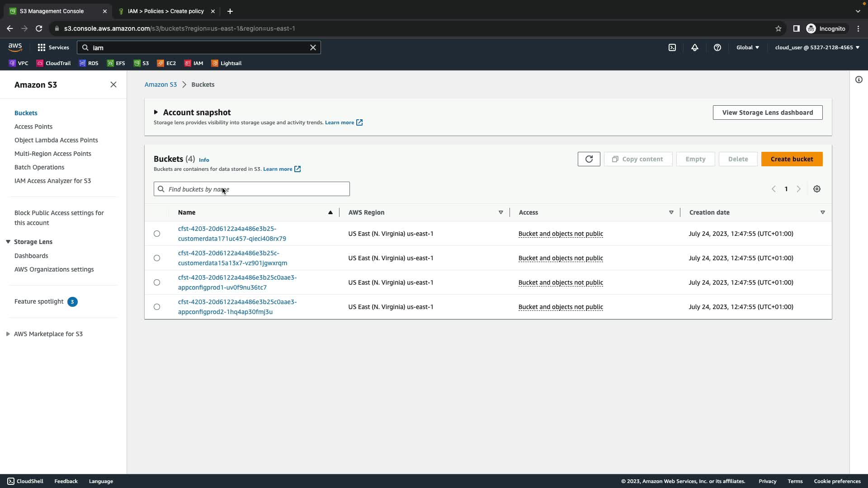Open View Storage Lens dashboard
This screenshot has height=488, width=868.
pyautogui.click(x=767, y=113)
